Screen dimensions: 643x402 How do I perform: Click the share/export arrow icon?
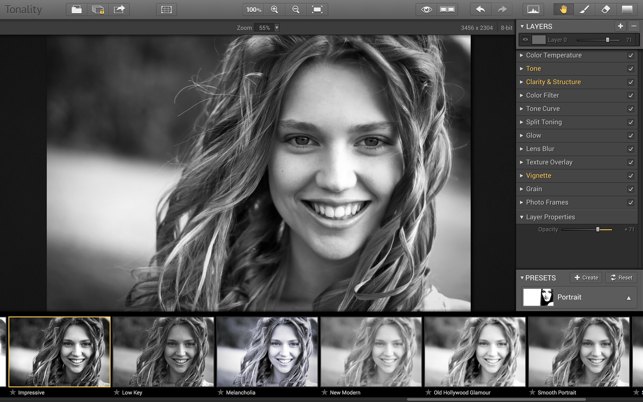(x=120, y=9)
